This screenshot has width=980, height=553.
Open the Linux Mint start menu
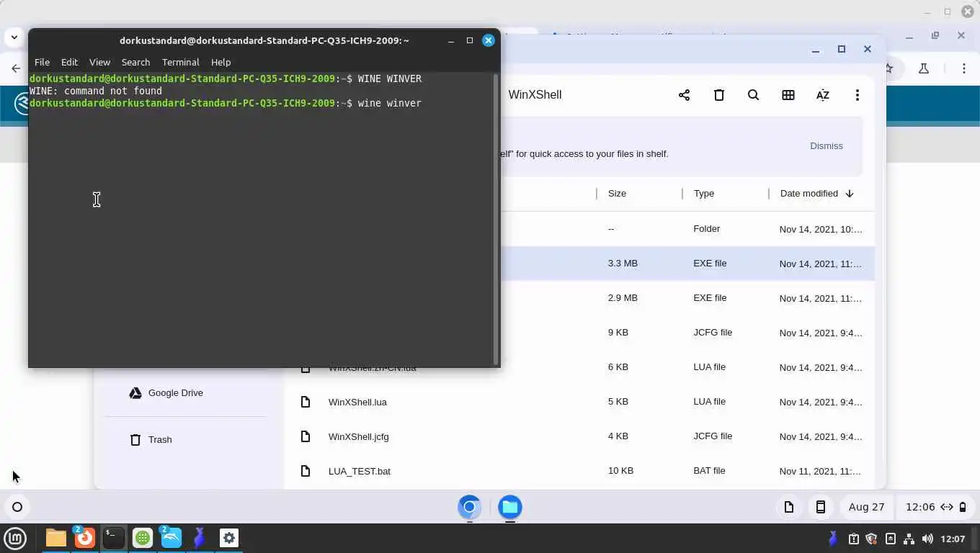point(15,538)
